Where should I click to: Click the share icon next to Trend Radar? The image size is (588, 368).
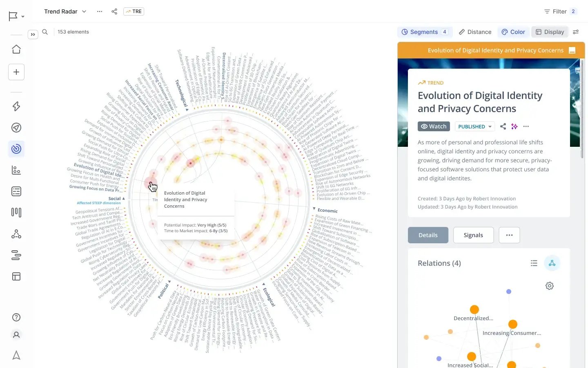(x=114, y=11)
